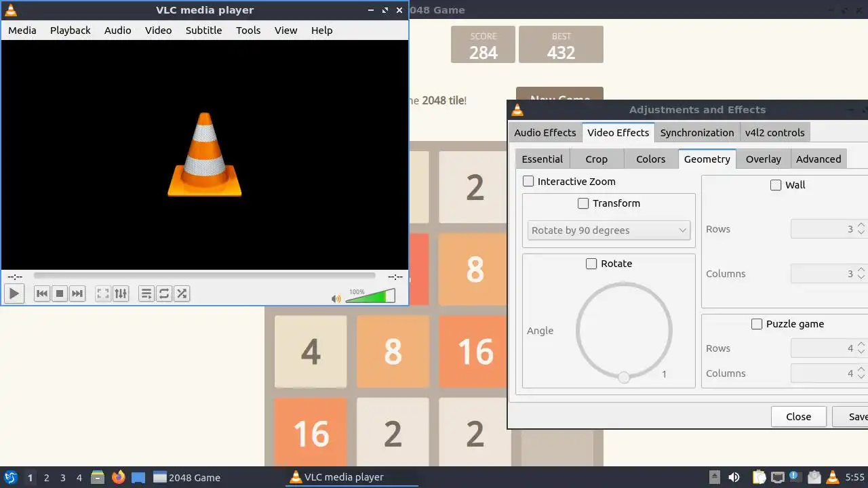Toggle the VLC playlist view icon
Image resolution: width=868 pixels, height=488 pixels.
pyautogui.click(x=146, y=293)
